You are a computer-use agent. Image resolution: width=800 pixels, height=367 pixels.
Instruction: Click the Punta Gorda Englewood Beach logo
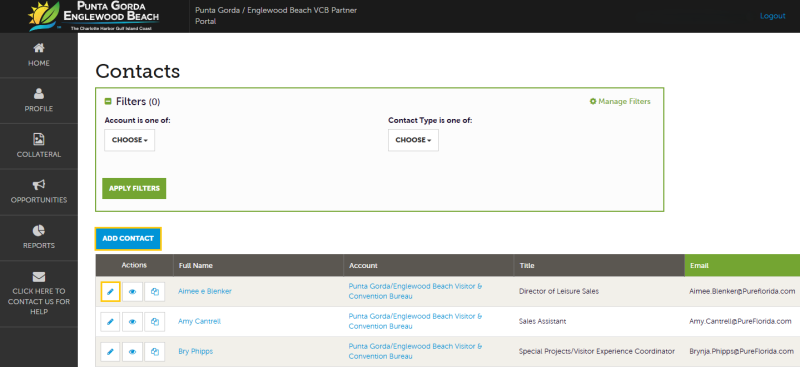pyautogui.click(x=94, y=16)
